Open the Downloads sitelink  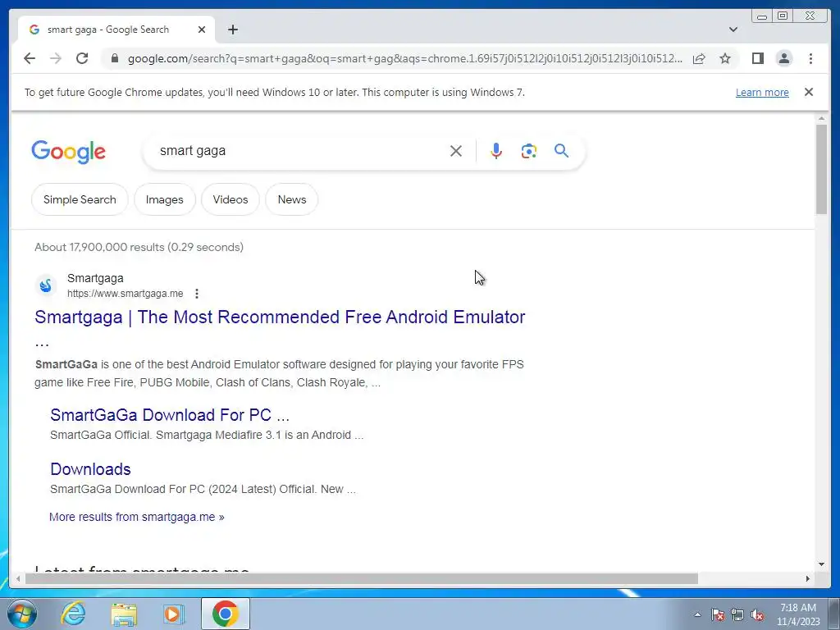tap(90, 469)
